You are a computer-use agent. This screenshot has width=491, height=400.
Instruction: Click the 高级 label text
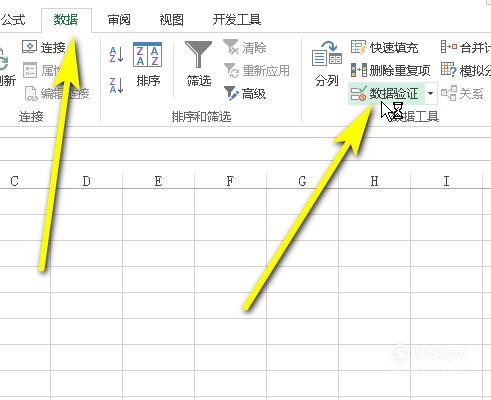coord(254,94)
